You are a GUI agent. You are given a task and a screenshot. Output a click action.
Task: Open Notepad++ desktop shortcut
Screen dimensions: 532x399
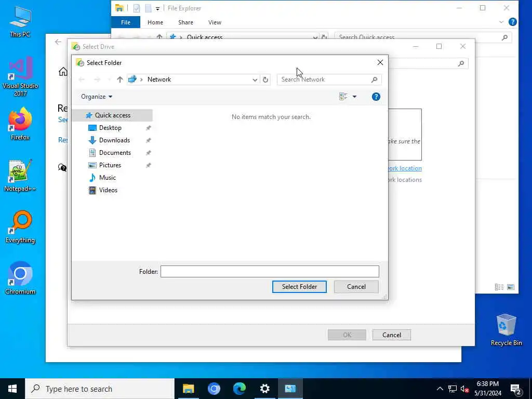[20, 176]
